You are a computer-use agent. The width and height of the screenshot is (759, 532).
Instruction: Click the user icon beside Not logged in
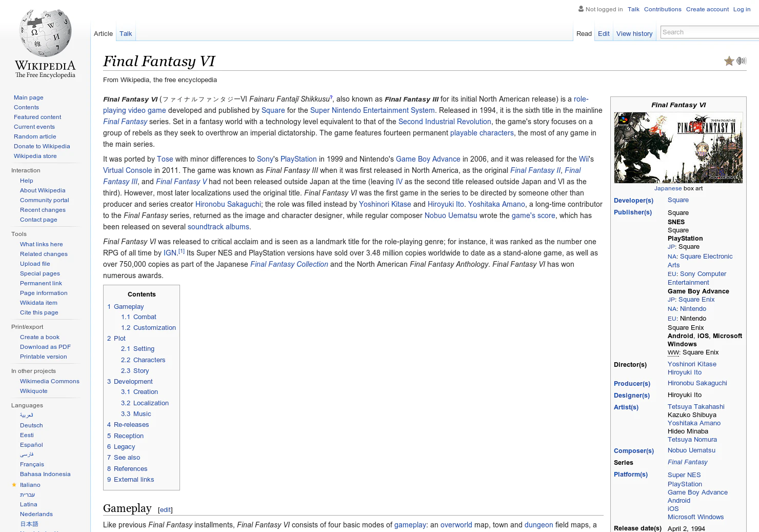tap(581, 9)
